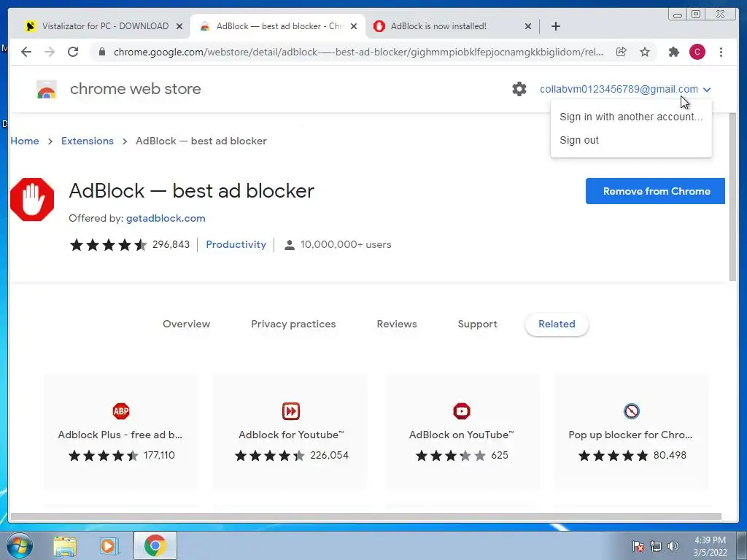747x560 pixels.
Task: Click the Chrome taskbar icon
Action: 155,545
